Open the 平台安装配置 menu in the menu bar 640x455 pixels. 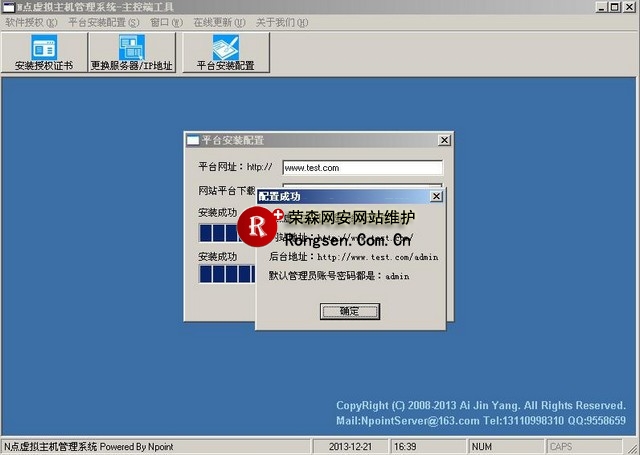point(104,21)
